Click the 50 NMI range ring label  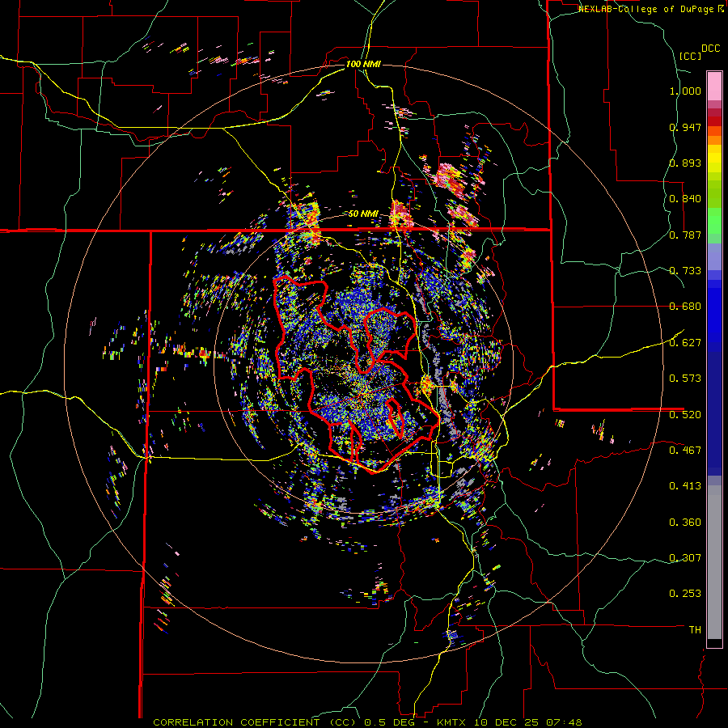363,214
